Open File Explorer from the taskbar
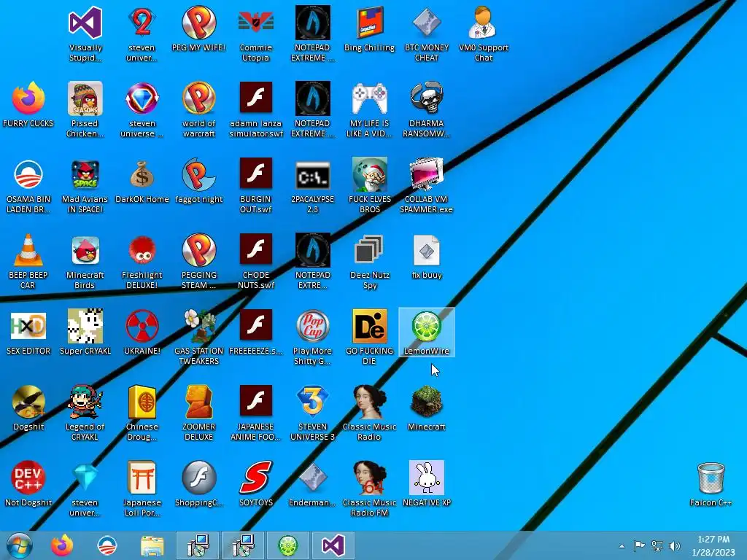Viewport: 747px width, 560px height. (152, 545)
